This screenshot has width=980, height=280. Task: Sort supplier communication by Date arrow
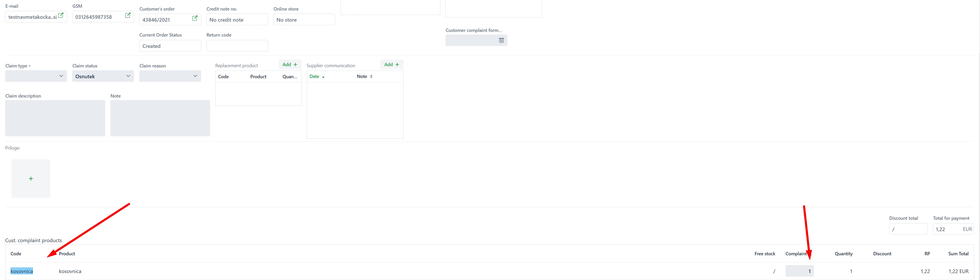tap(323, 77)
